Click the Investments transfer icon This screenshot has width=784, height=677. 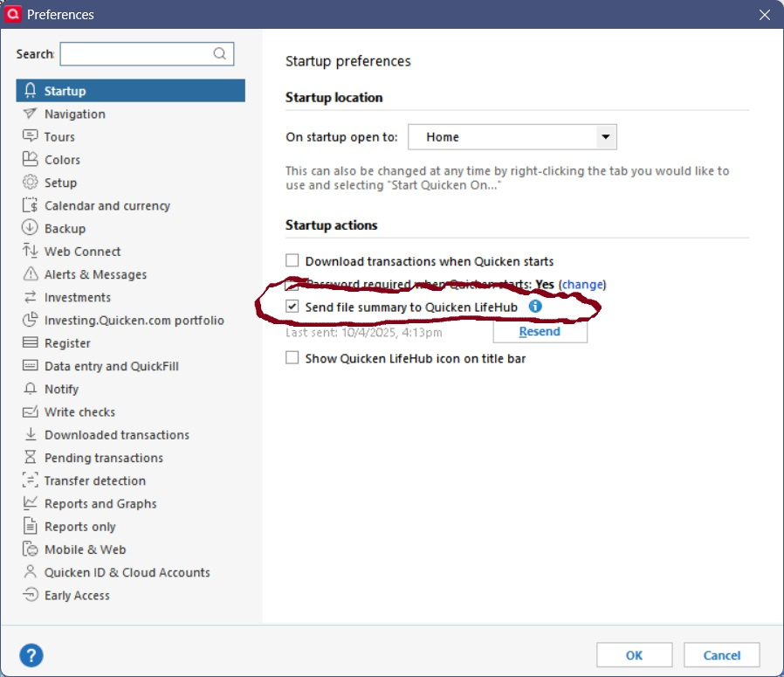(30, 297)
